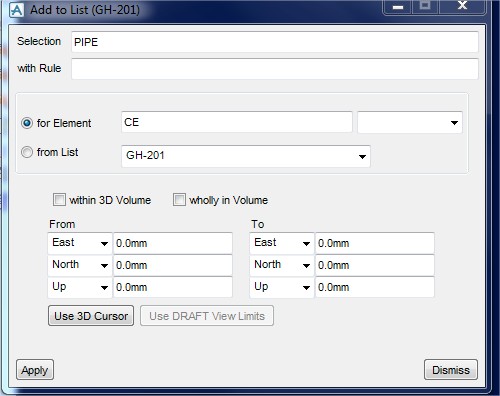Open the GH-201 list dropdown
This screenshot has width=500, height=396.
point(246,156)
